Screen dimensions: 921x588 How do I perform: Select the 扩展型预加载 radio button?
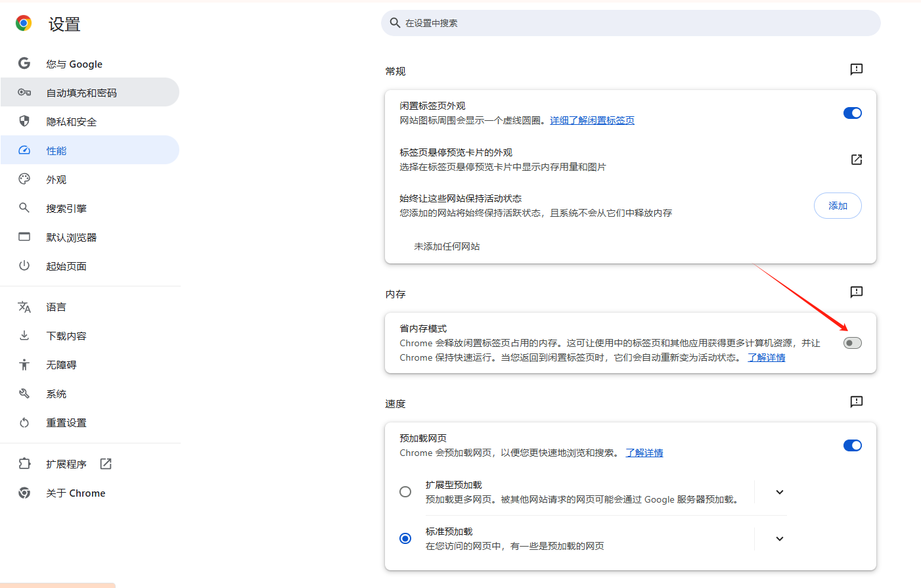point(405,492)
